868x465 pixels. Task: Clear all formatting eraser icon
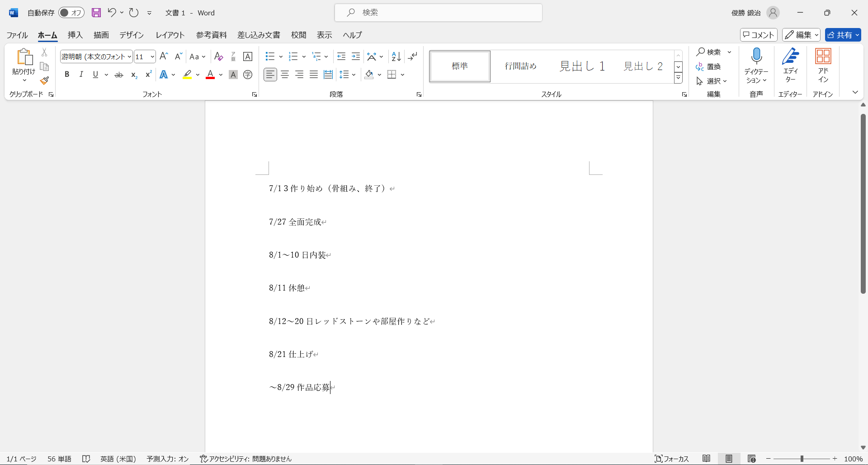[x=219, y=56]
